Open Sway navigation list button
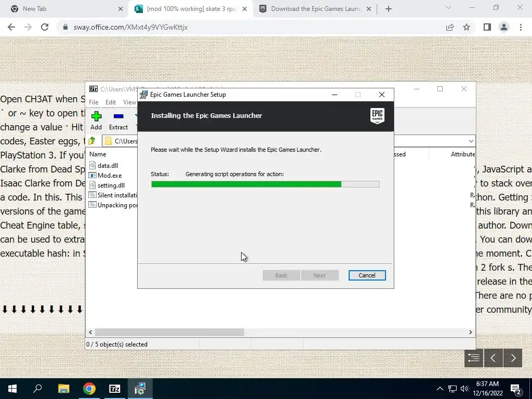532x399 pixels. coord(474,357)
